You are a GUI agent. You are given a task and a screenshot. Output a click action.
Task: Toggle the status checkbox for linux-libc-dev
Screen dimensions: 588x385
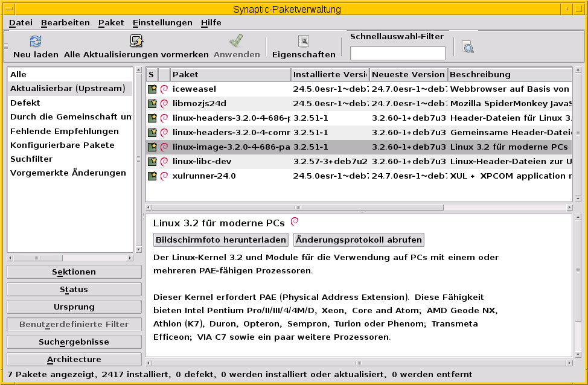tap(151, 161)
